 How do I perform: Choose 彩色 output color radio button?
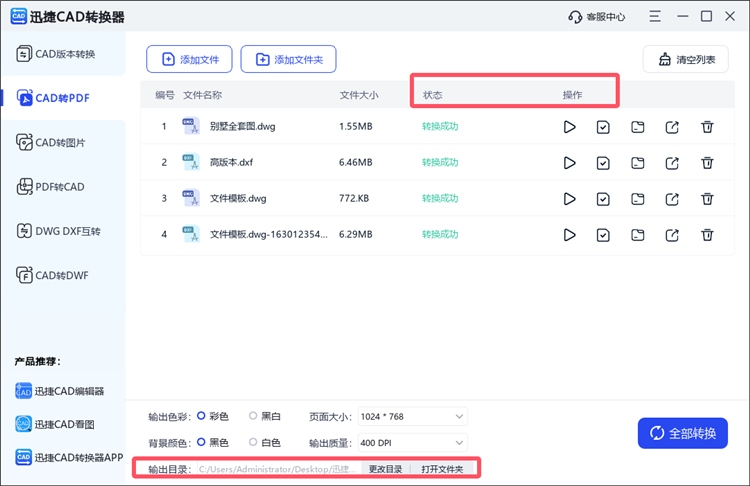click(202, 416)
